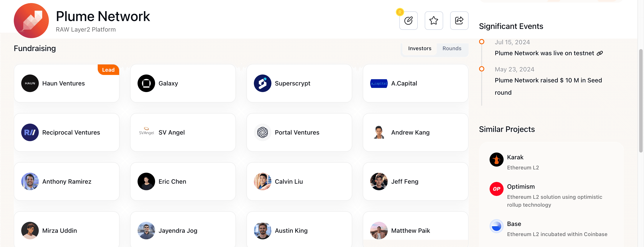Open the Haun Ventures investor card
Viewport: 644px width, 247px height.
67,83
